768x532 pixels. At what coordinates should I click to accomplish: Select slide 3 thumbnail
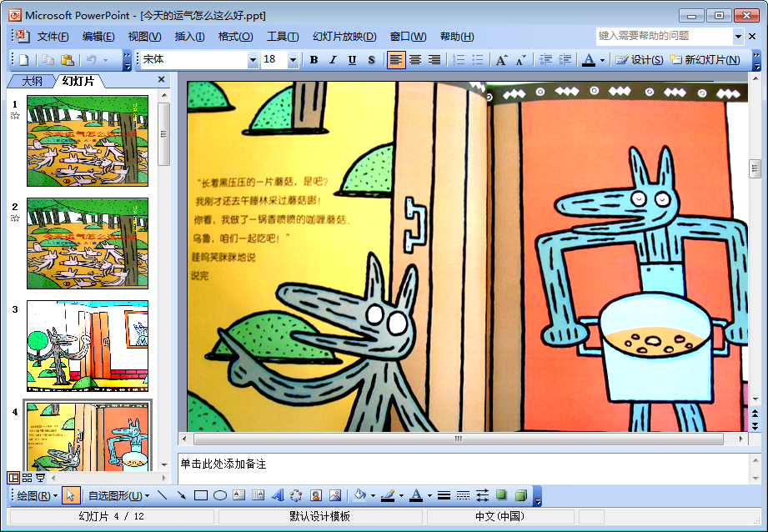88,346
